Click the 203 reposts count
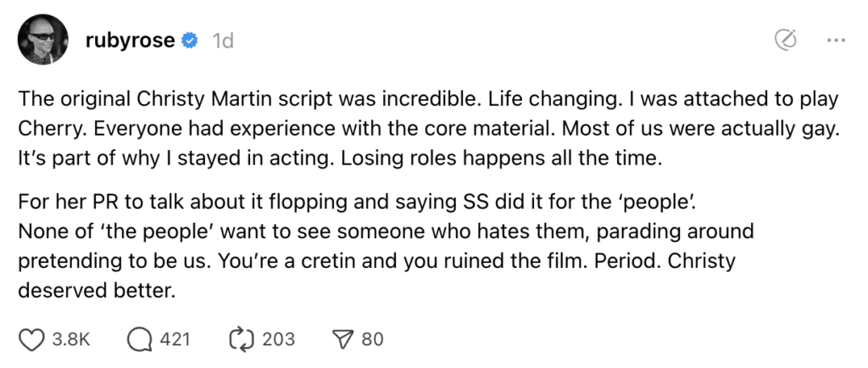Viewport: 868px width, 368px height. click(279, 339)
